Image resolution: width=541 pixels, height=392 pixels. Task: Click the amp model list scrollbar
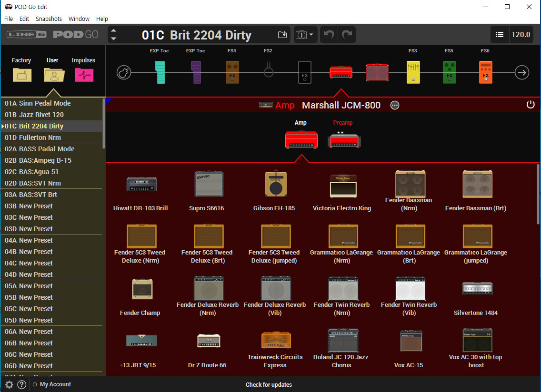[539, 194]
